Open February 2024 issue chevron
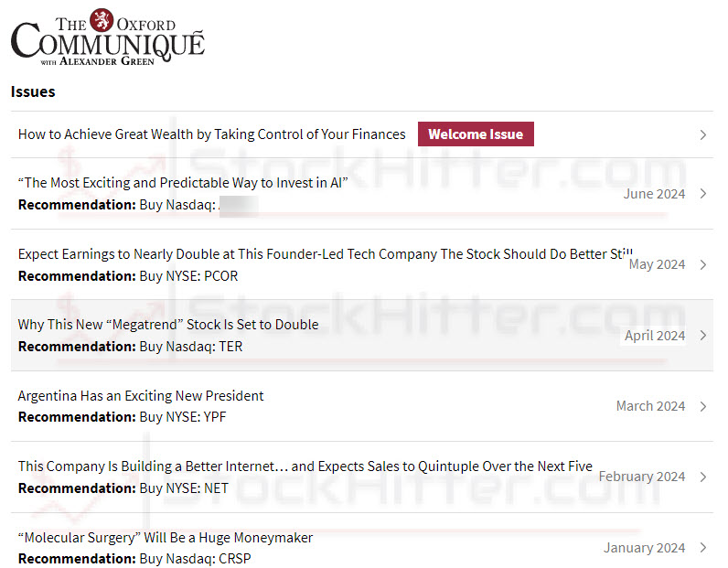 [x=702, y=477]
